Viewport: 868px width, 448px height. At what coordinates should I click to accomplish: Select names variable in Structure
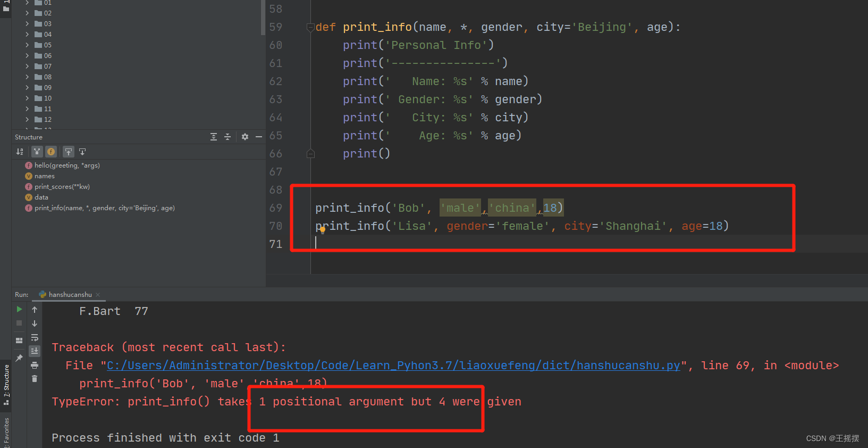(x=40, y=176)
